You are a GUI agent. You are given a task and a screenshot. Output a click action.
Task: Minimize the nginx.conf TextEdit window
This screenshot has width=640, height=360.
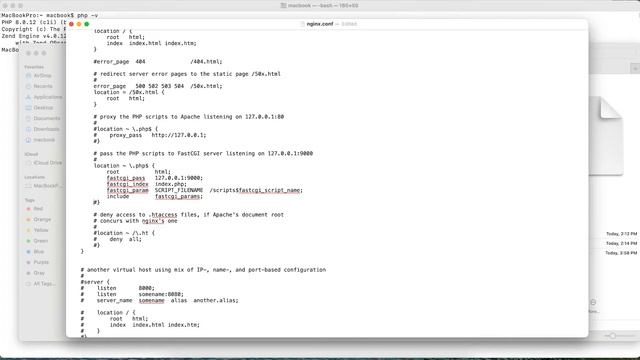click(79, 24)
